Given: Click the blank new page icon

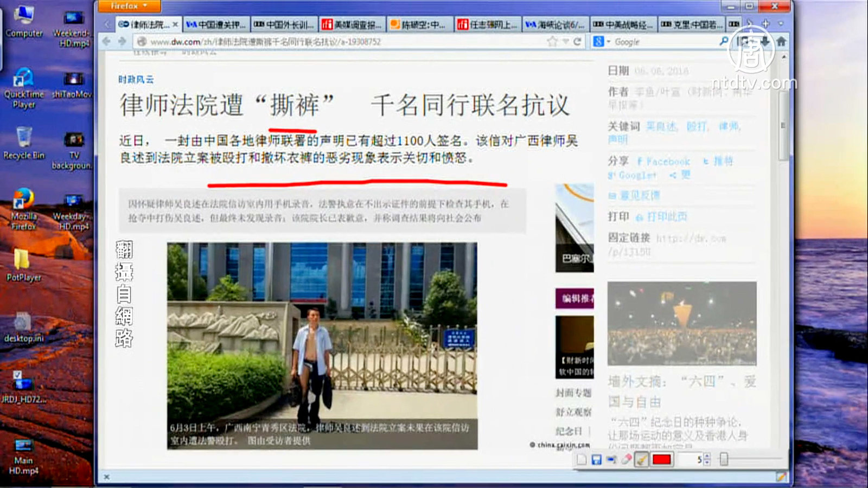Looking at the screenshot, I should pyautogui.click(x=582, y=460).
